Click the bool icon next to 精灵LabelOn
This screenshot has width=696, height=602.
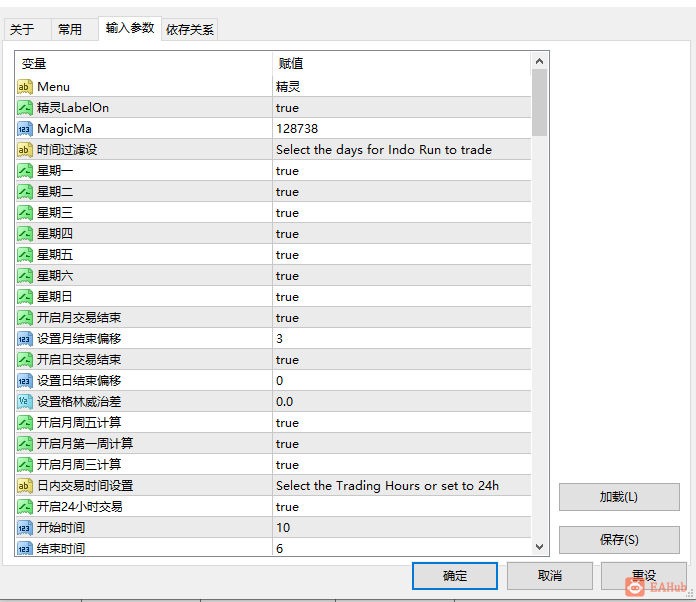25,108
